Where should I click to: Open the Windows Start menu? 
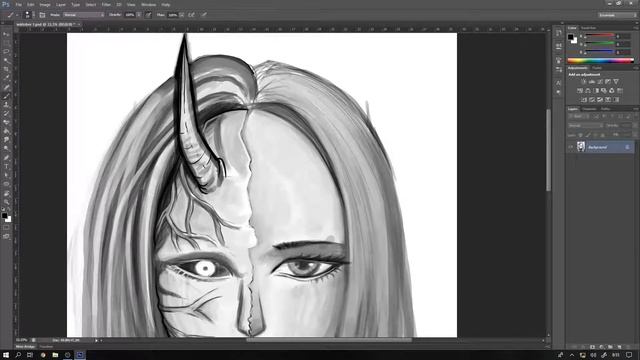point(6,355)
